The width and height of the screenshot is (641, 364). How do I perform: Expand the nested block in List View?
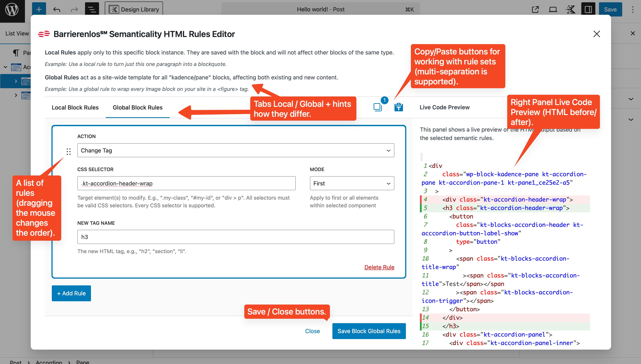click(x=16, y=81)
